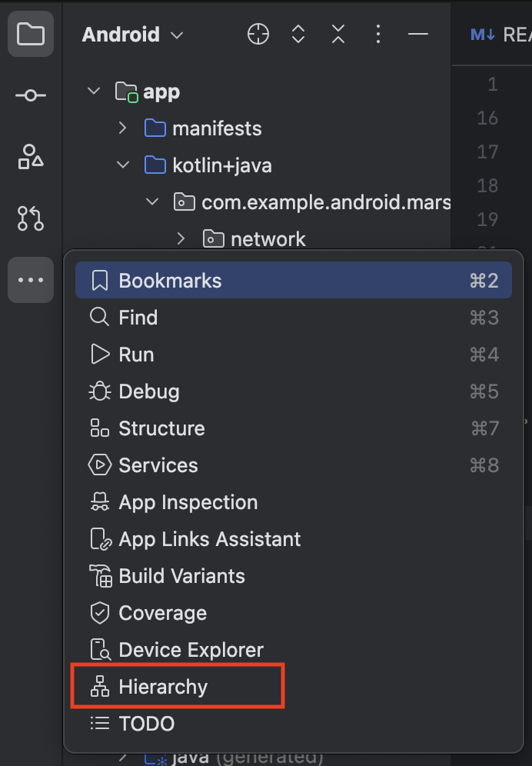Hide the project panel with minimize dash

(417, 35)
